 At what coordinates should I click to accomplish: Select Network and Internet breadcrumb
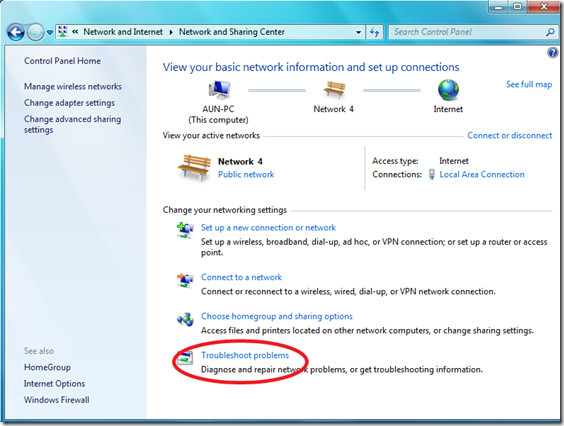point(123,32)
